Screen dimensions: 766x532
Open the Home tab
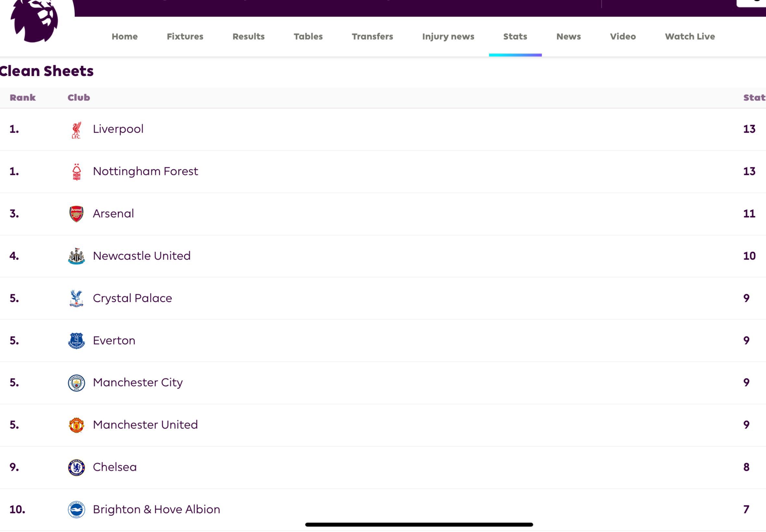coord(125,36)
